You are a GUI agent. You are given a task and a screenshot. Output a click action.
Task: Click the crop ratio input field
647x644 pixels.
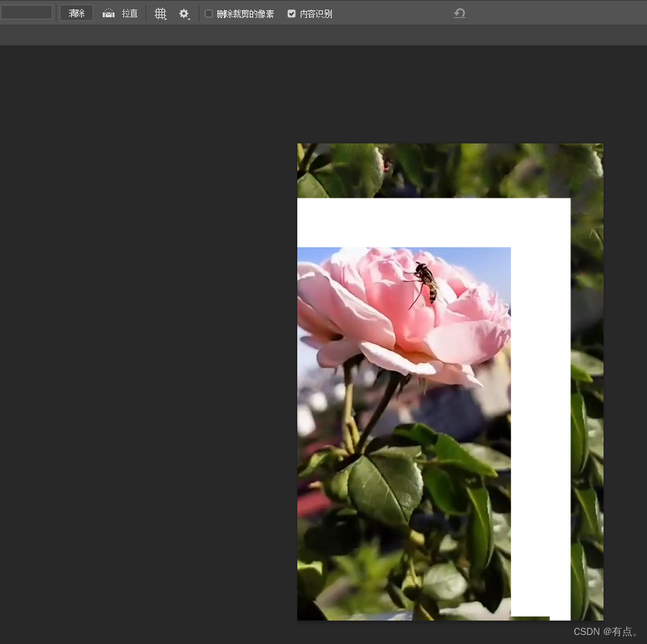point(26,12)
